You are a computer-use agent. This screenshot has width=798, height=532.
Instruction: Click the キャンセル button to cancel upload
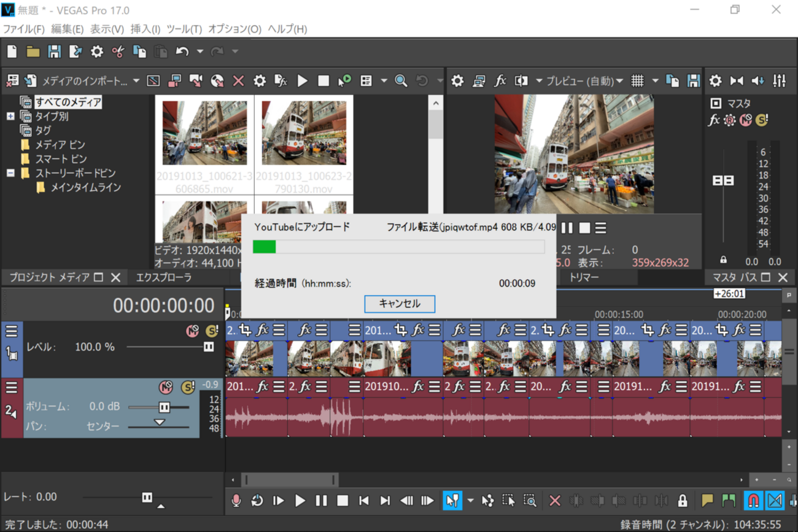400,304
